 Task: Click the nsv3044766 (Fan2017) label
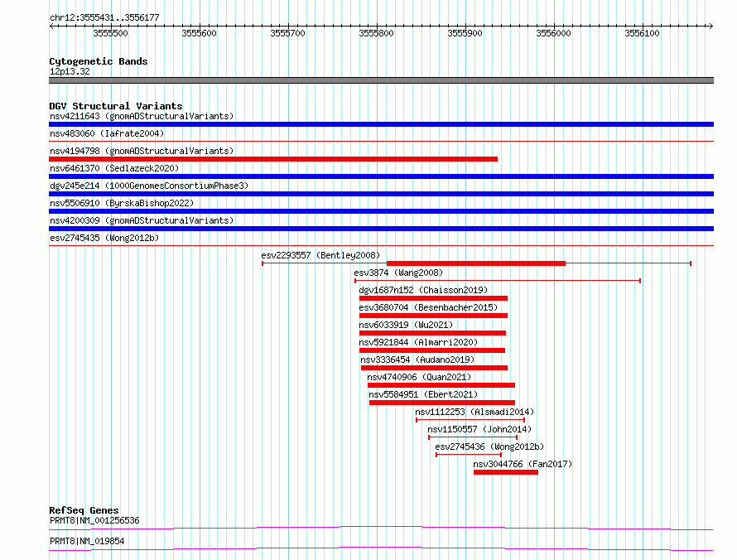pos(523,464)
